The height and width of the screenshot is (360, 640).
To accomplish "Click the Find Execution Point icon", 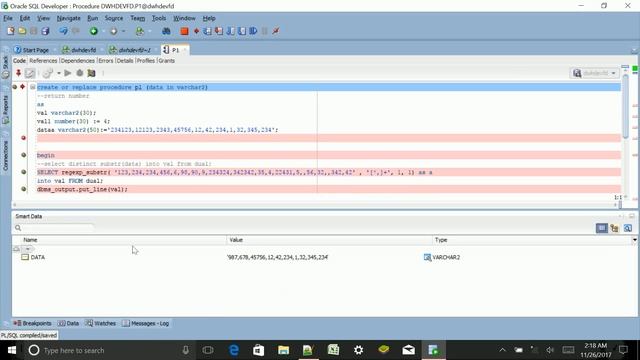I will pos(196,31).
